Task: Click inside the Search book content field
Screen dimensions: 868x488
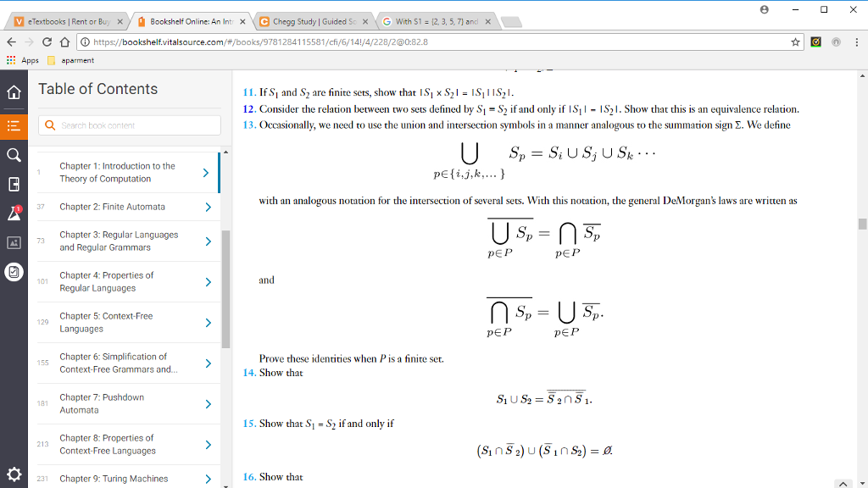Action: [127, 125]
